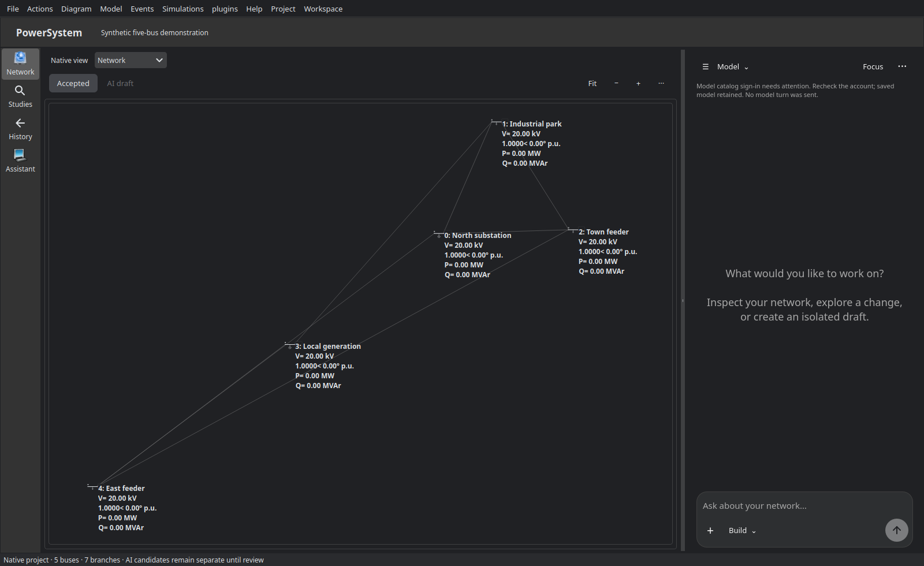924x566 pixels.
Task: Click the Ask about your network input
Action: pos(804,506)
